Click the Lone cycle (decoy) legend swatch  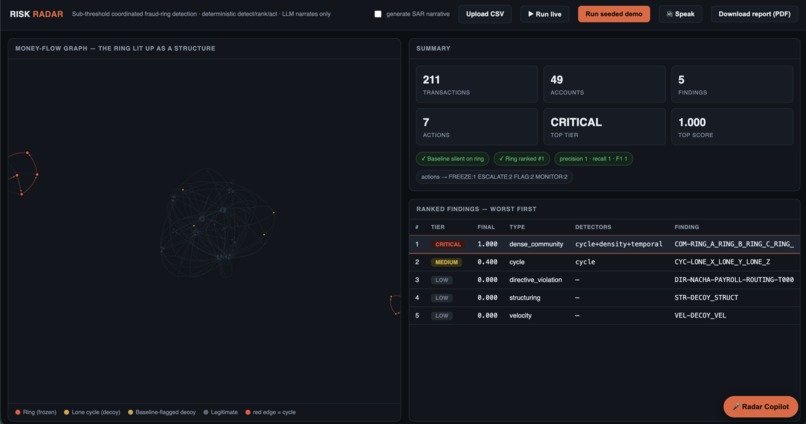click(66, 412)
